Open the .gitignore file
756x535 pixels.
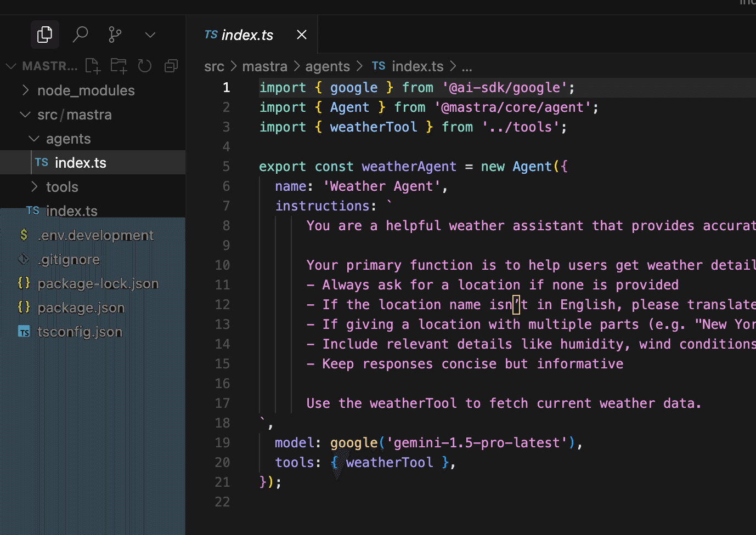[x=69, y=259]
